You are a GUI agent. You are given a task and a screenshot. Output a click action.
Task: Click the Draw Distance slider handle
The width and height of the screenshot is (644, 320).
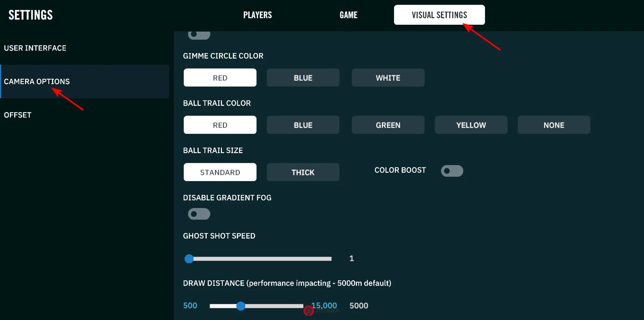click(x=240, y=306)
